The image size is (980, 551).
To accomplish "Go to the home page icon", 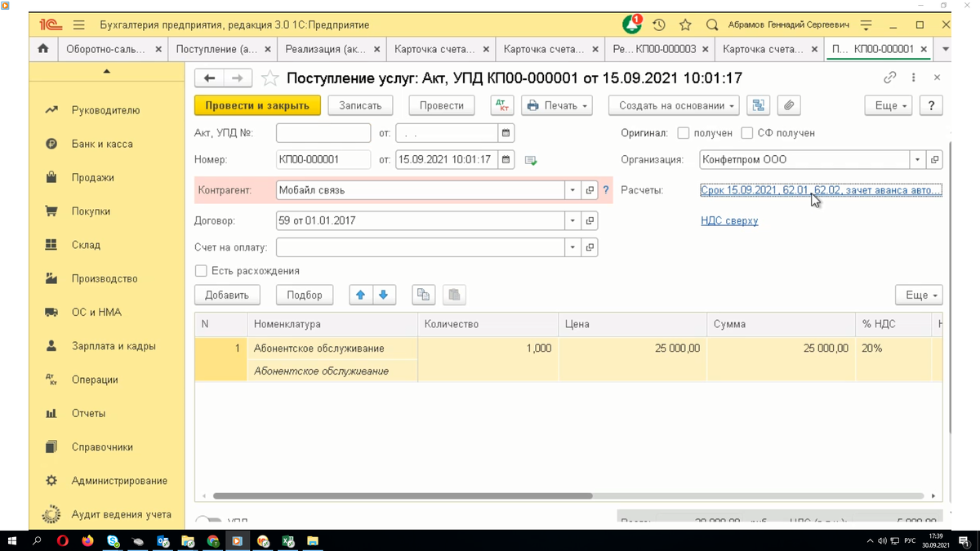I will click(x=43, y=49).
